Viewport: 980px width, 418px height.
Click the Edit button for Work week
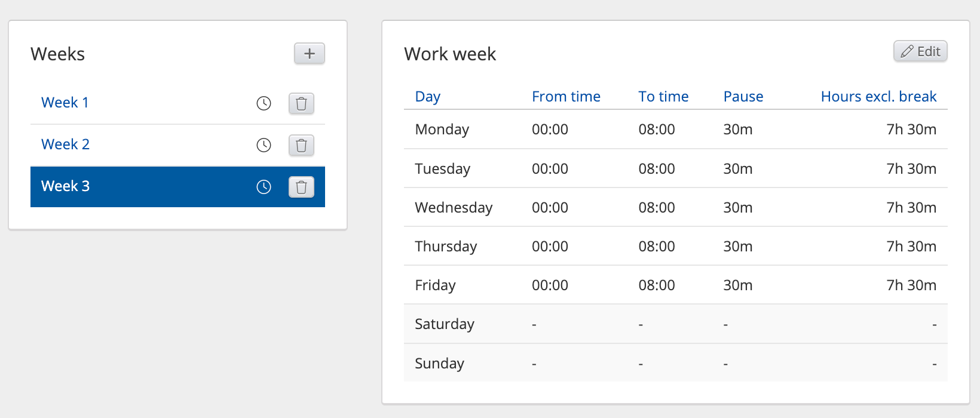[x=920, y=51]
